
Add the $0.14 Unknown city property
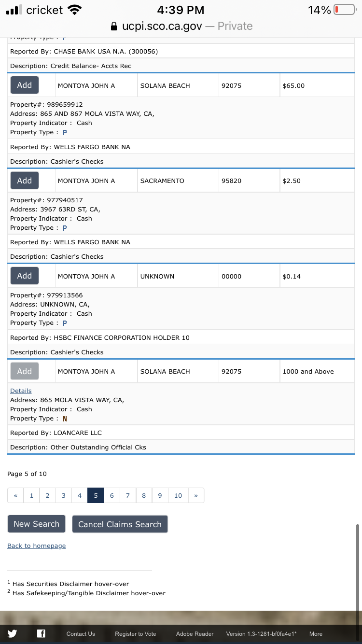[25, 276]
